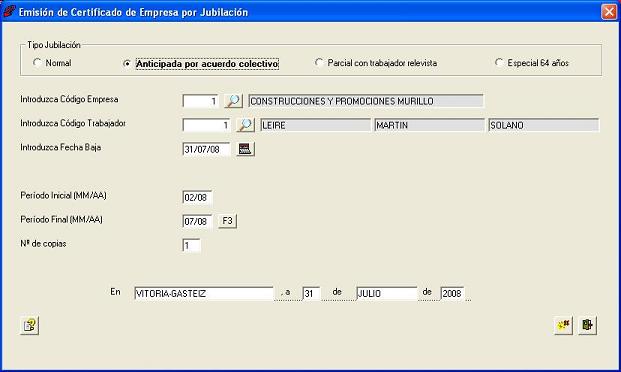Click the Fecha Baja field showing 31/07/08
The height and width of the screenshot is (372, 621).
point(206,149)
